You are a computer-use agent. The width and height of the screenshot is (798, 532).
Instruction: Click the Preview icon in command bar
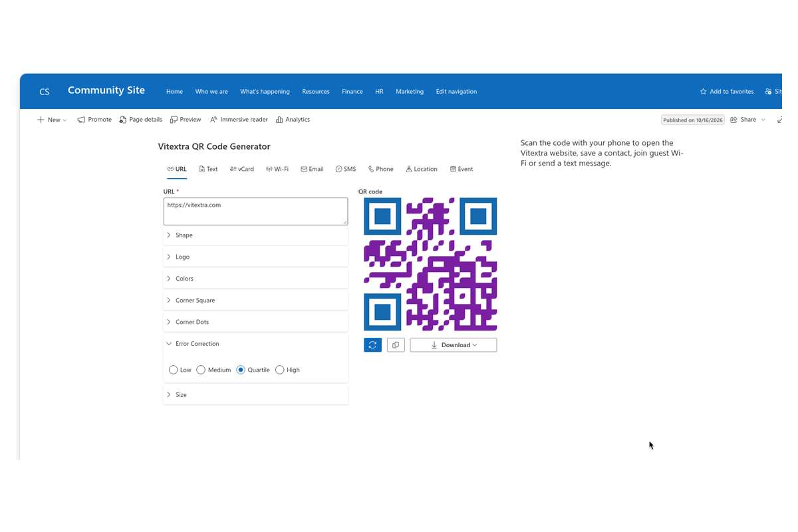coord(174,120)
